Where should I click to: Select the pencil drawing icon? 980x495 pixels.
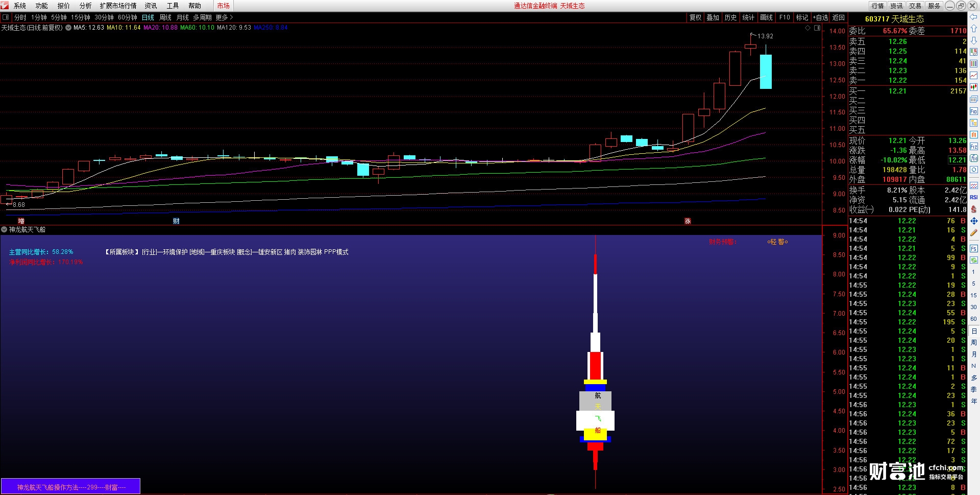click(974, 232)
